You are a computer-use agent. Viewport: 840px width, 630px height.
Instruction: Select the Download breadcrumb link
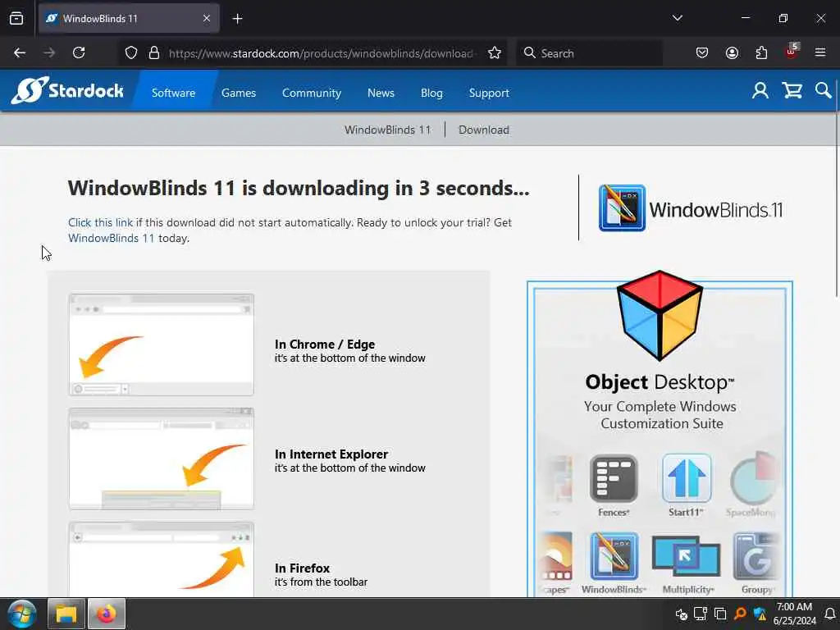point(484,130)
